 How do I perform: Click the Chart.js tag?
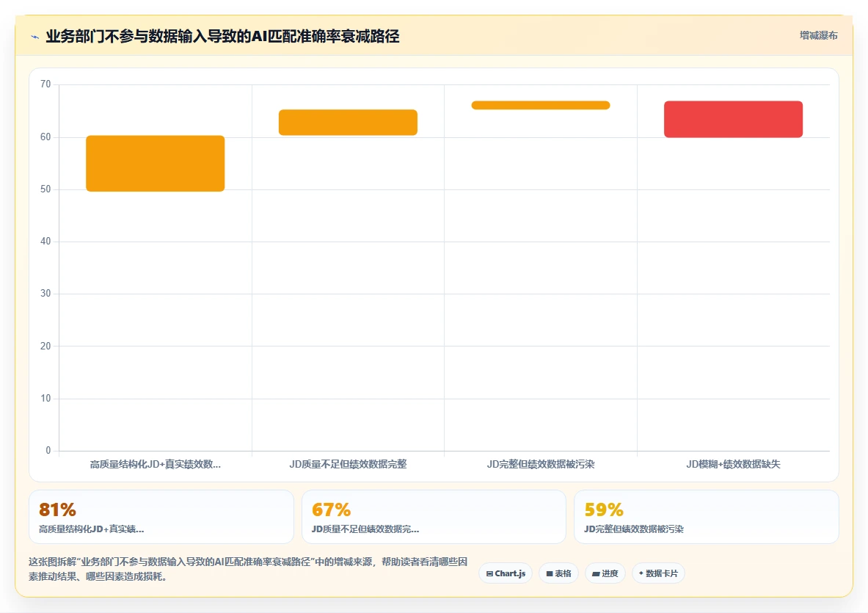[x=506, y=573]
